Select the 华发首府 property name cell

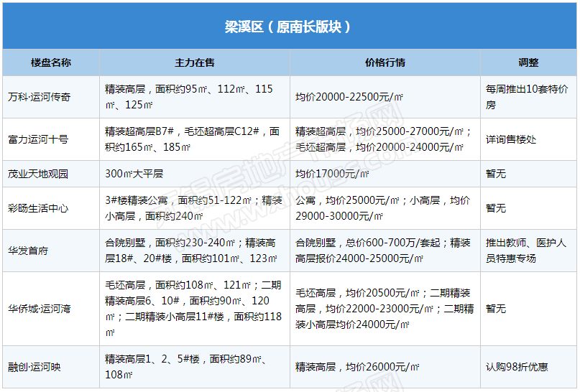tap(29, 251)
